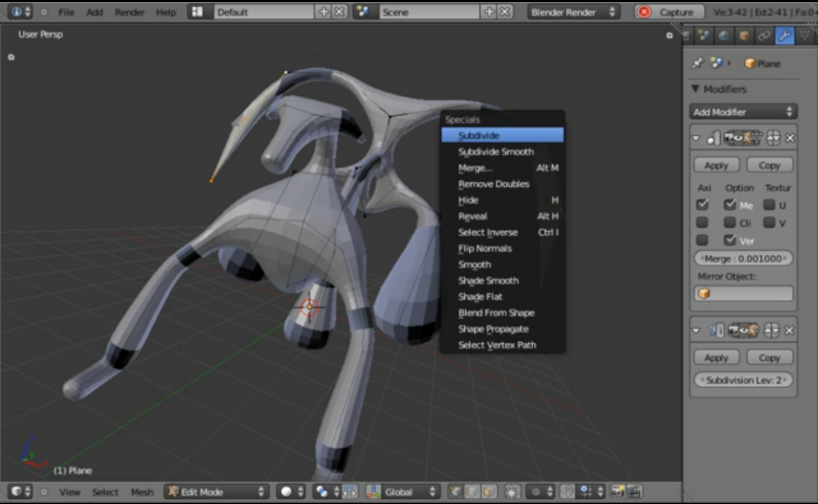Delete the Mirror modifier with its X icon
Screen dimensions: 818x504
click(791, 138)
